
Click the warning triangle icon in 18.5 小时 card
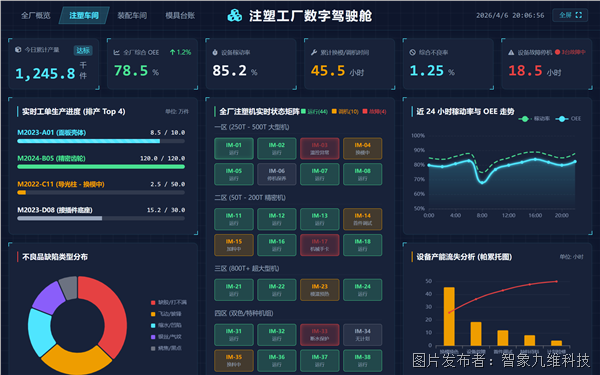point(511,52)
